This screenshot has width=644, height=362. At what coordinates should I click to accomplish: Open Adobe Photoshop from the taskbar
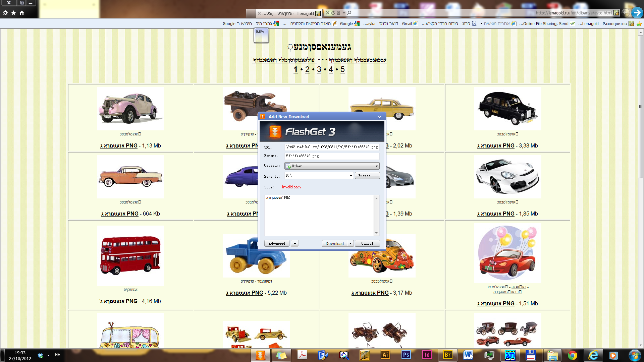406,355
